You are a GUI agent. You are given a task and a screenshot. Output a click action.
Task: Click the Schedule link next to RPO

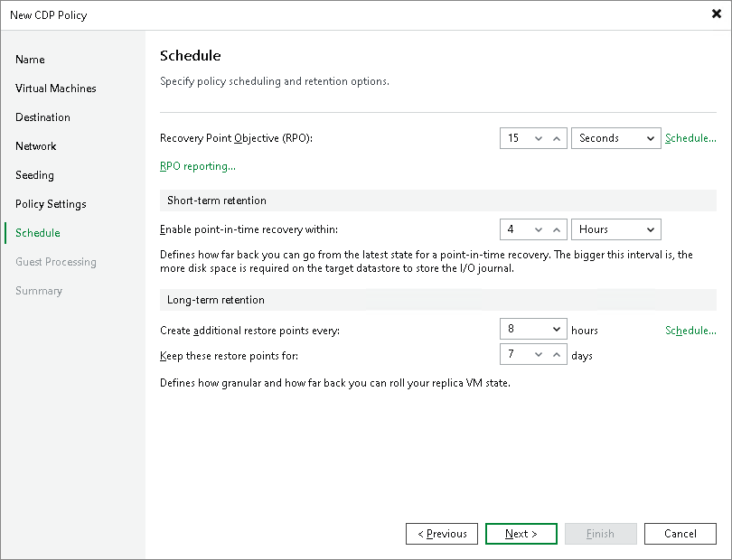click(x=690, y=138)
